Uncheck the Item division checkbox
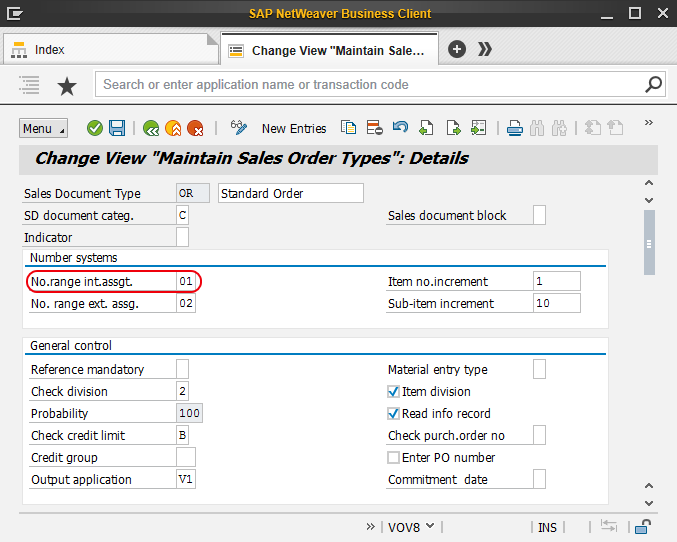Viewport: 677px width, 542px height. pos(393,392)
